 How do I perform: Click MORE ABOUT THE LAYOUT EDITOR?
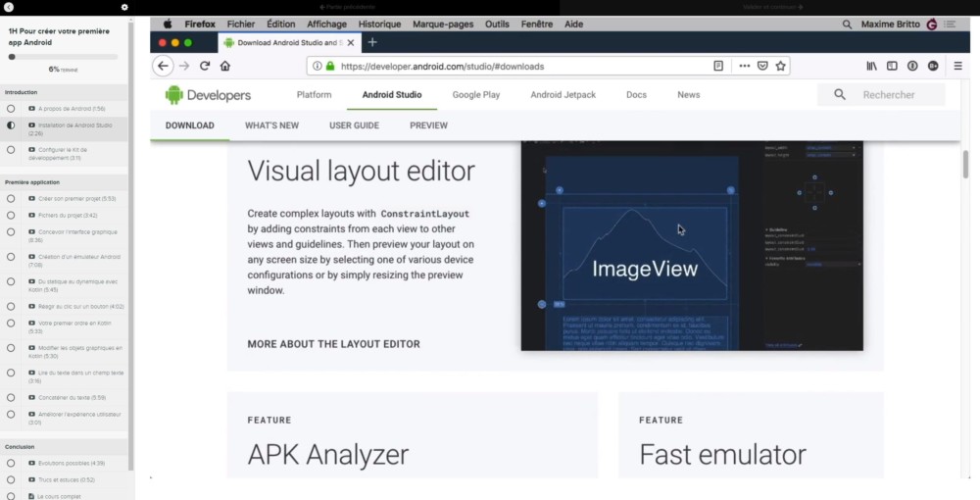coord(334,344)
